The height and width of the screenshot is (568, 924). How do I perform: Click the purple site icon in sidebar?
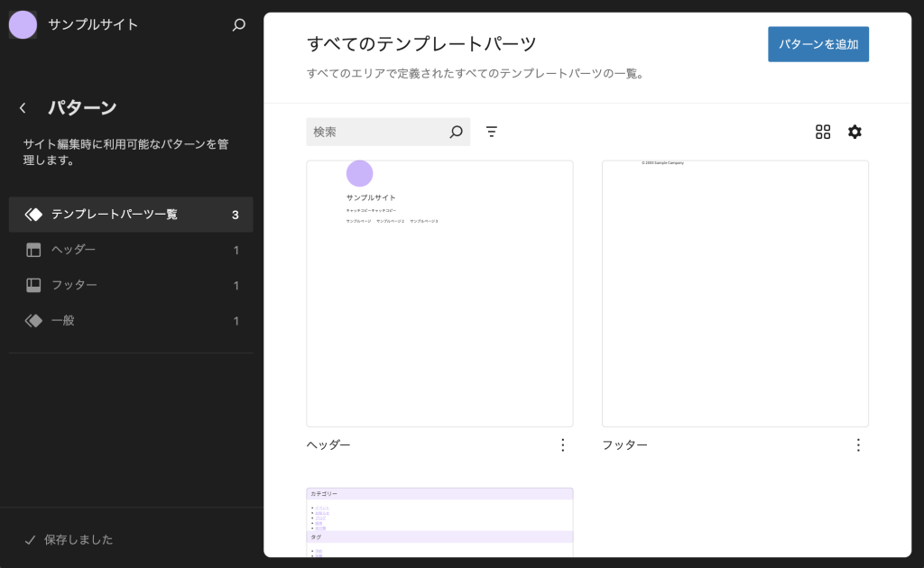[23, 25]
